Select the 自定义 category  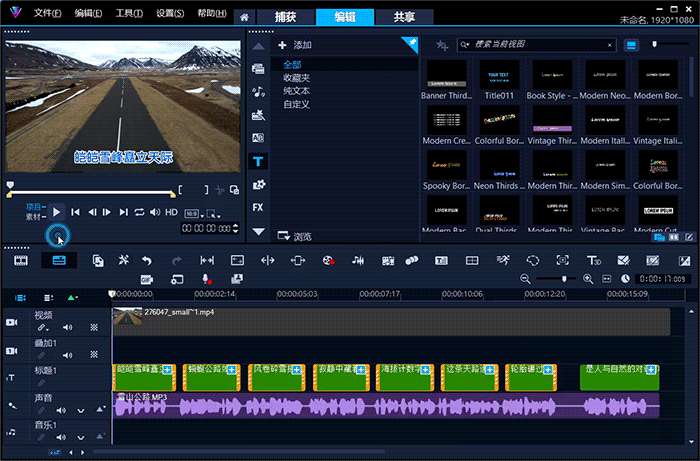[x=296, y=104]
